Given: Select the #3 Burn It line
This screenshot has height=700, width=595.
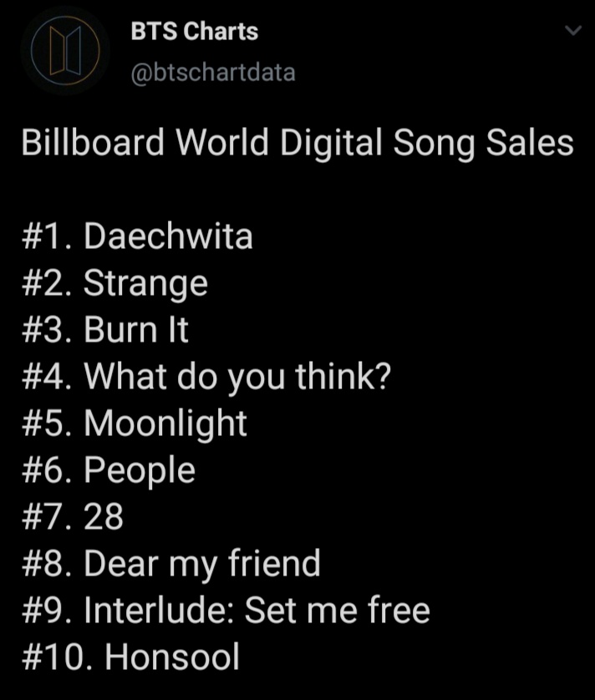Looking at the screenshot, I should (x=105, y=329).
